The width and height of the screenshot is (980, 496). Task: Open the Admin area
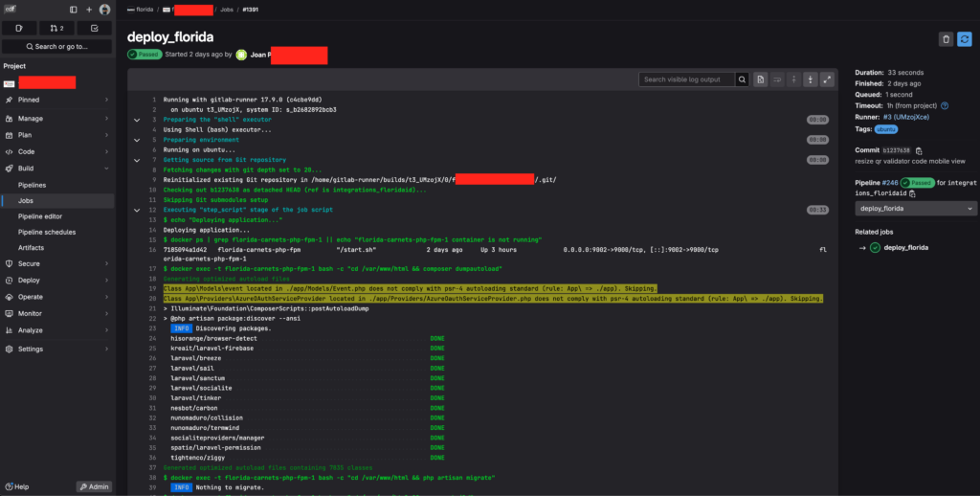coord(95,486)
